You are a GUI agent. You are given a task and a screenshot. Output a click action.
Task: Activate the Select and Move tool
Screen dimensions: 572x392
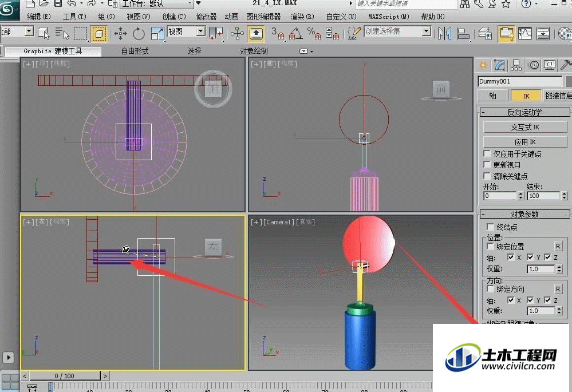(x=120, y=34)
